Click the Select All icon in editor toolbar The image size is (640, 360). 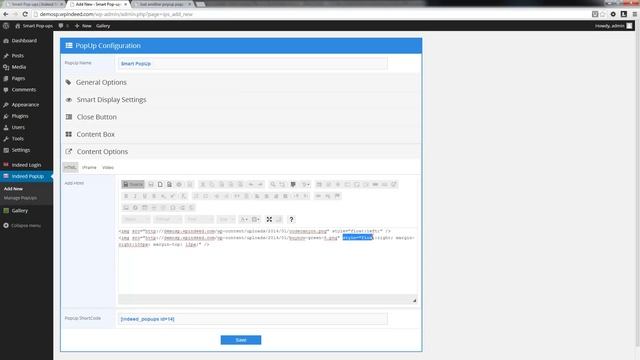(x=293, y=184)
